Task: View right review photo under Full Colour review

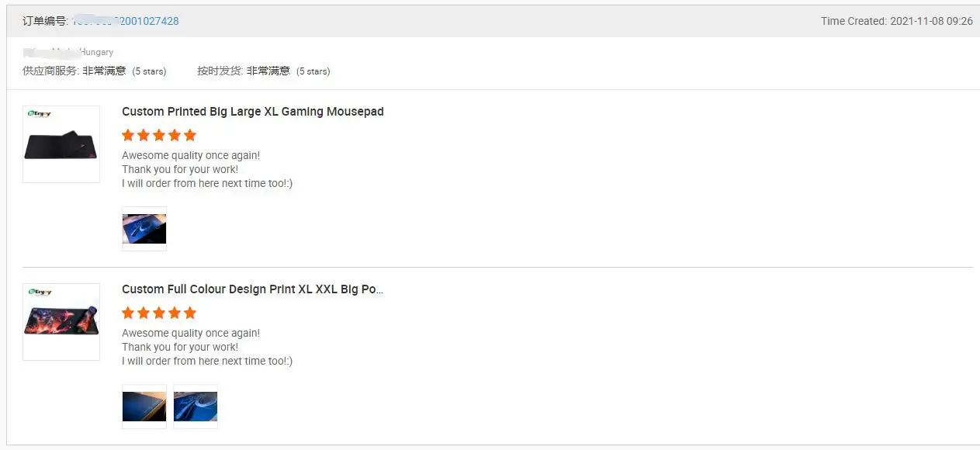Action: click(196, 407)
